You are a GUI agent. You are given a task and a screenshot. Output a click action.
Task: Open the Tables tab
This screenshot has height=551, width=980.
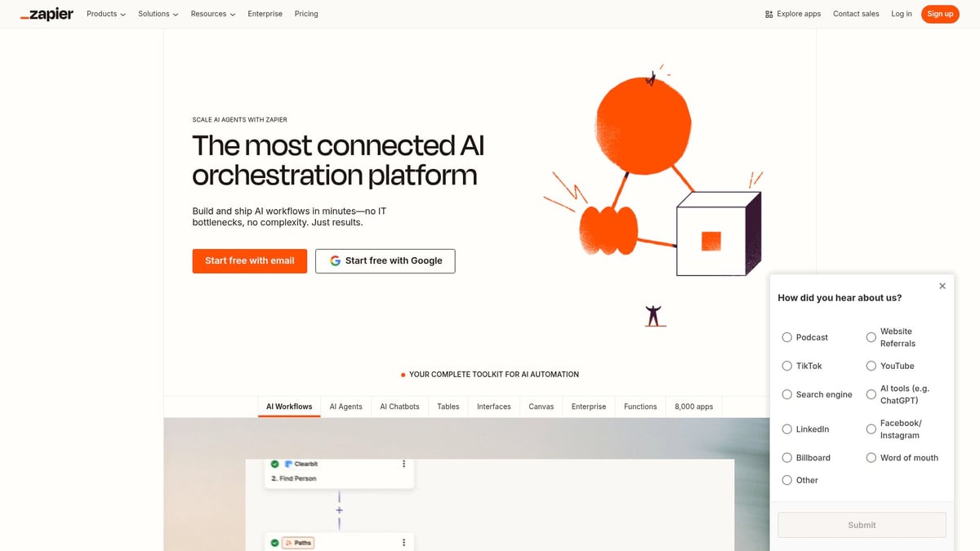448,407
